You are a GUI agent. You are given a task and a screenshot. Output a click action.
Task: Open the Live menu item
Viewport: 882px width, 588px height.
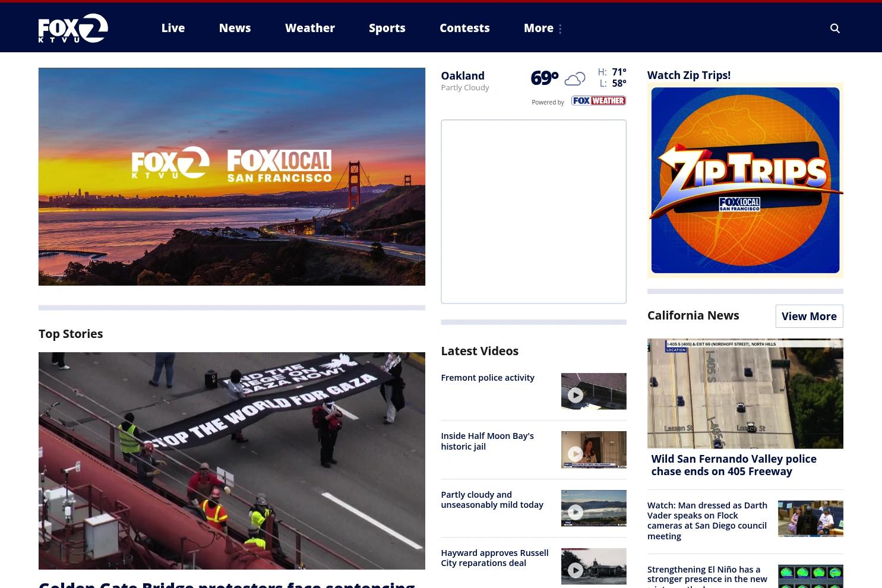pyautogui.click(x=173, y=28)
